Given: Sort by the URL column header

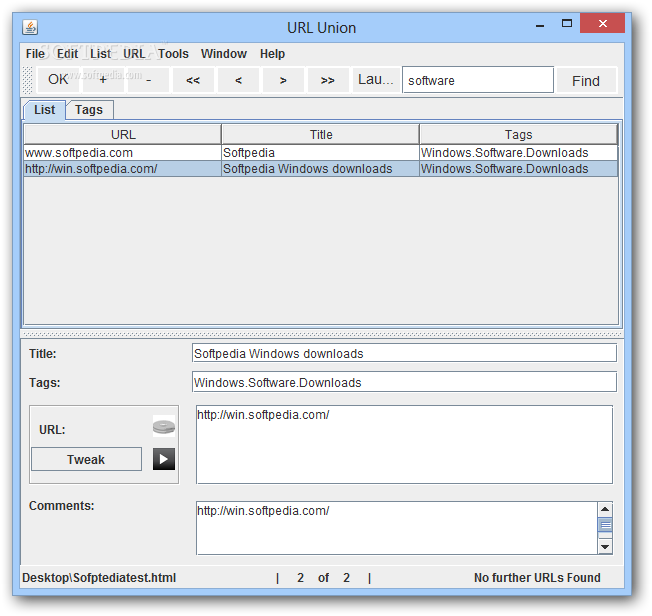Looking at the screenshot, I should tap(123, 134).
